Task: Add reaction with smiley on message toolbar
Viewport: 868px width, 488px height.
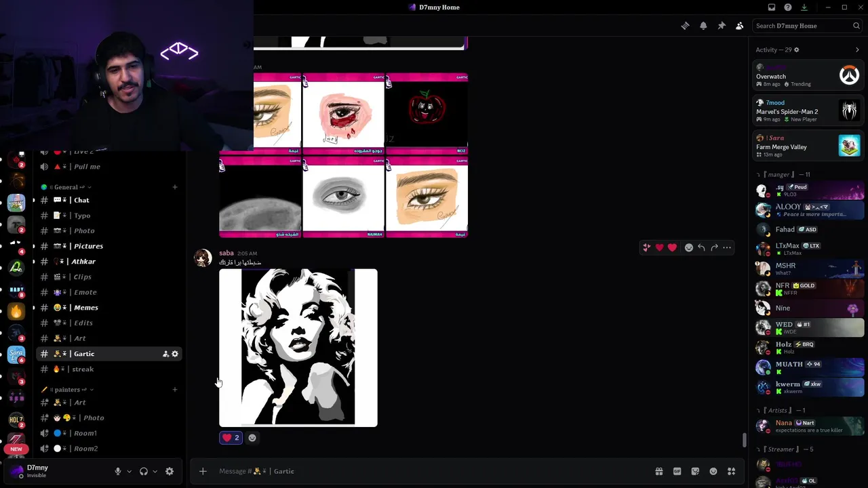Action: click(x=688, y=247)
